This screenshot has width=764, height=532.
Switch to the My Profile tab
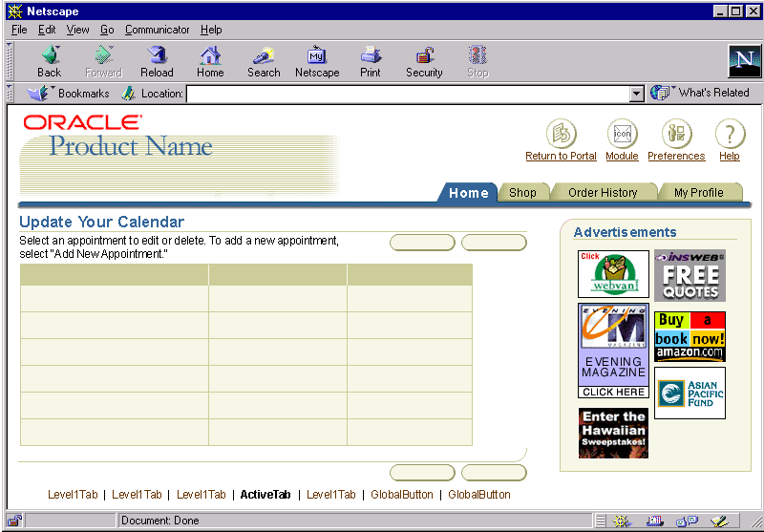point(699,192)
